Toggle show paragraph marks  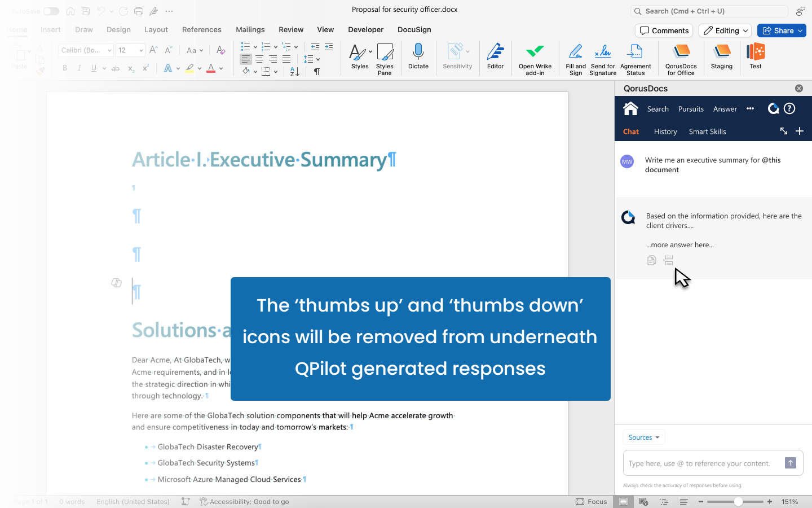317,72
